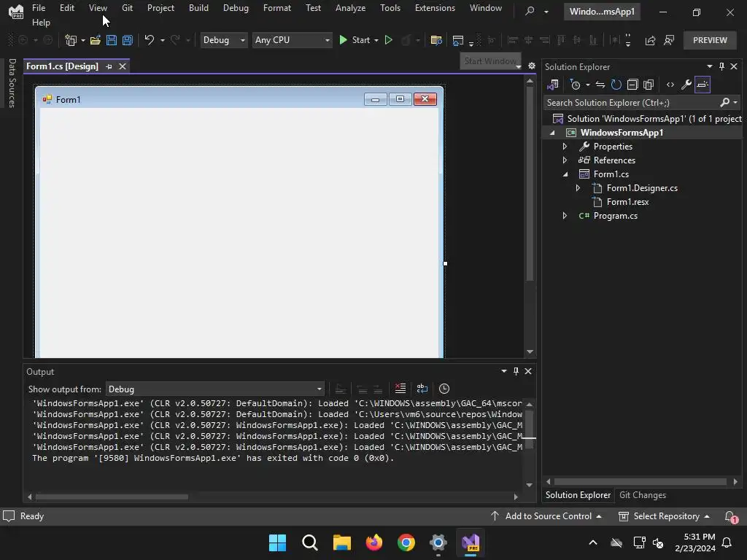Open Output window position dropdown arrow
The image size is (747, 560).
coord(504,371)
